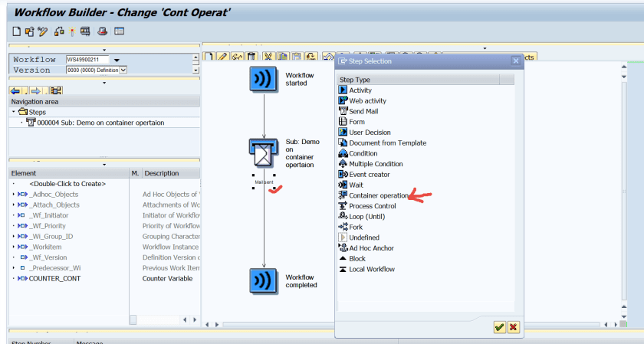Screen dimensions: 644x344
Task: Click the Workflow ID input field WS49900211
Action: [87, 60]
